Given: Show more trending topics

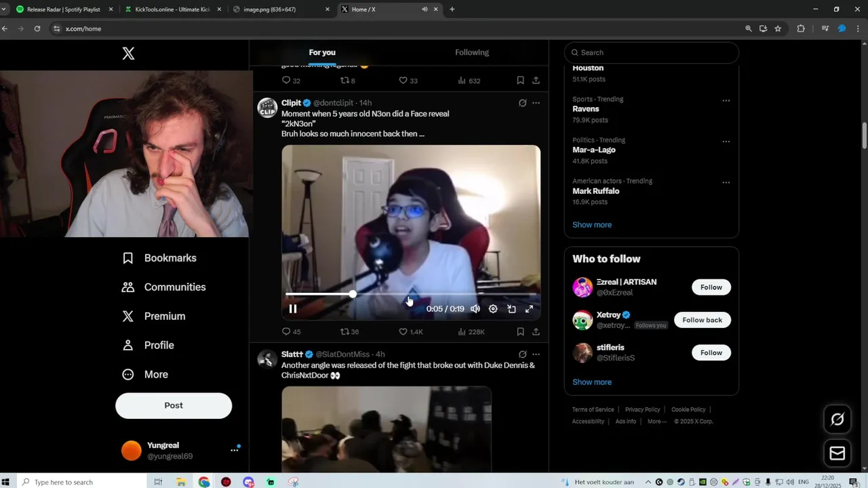Looking at the screenshot, I should [x=592, y=225].
